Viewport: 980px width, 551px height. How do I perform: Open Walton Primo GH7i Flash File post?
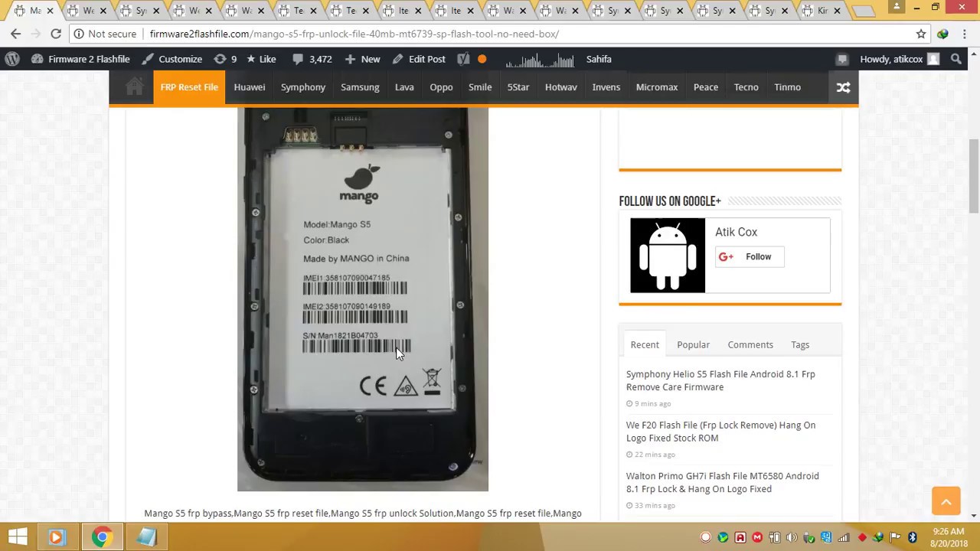[723, 482]
